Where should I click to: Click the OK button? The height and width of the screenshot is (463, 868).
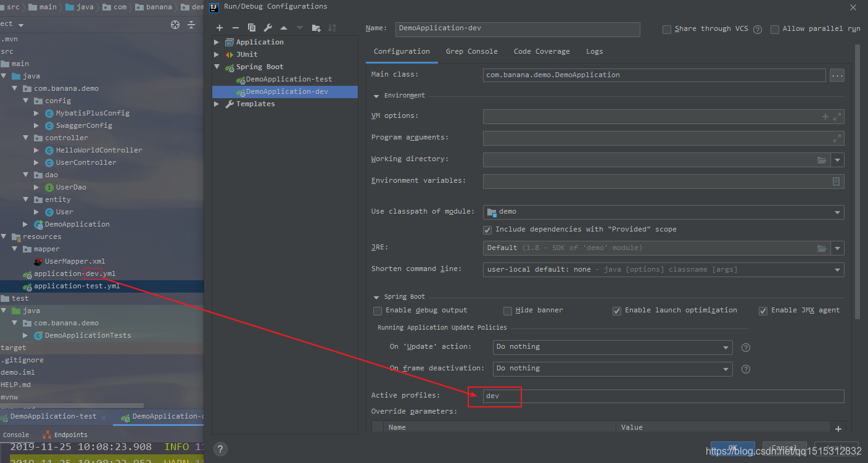pos(733,449)
